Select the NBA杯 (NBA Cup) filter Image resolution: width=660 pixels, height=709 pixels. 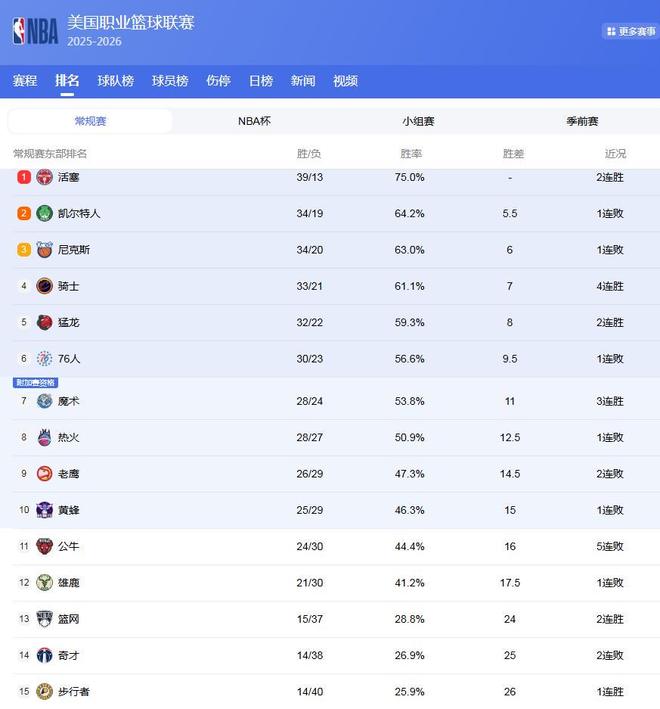[254, 121]
